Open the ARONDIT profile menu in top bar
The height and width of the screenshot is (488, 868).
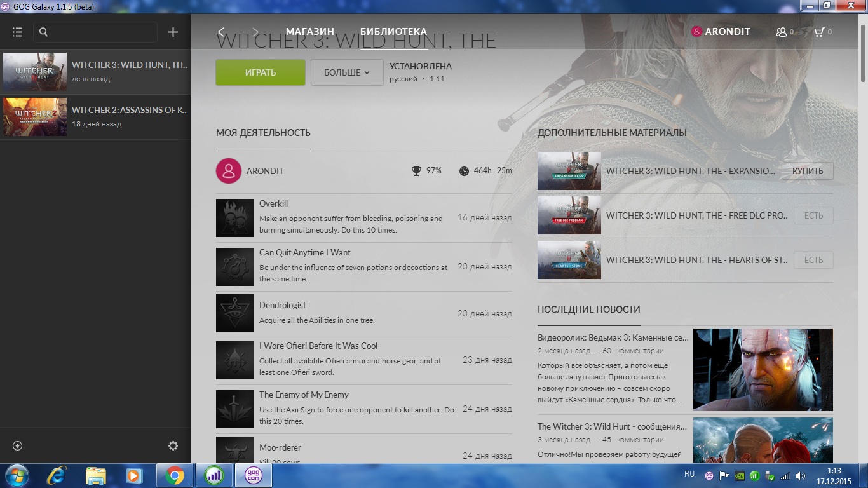tap(721, 32)
